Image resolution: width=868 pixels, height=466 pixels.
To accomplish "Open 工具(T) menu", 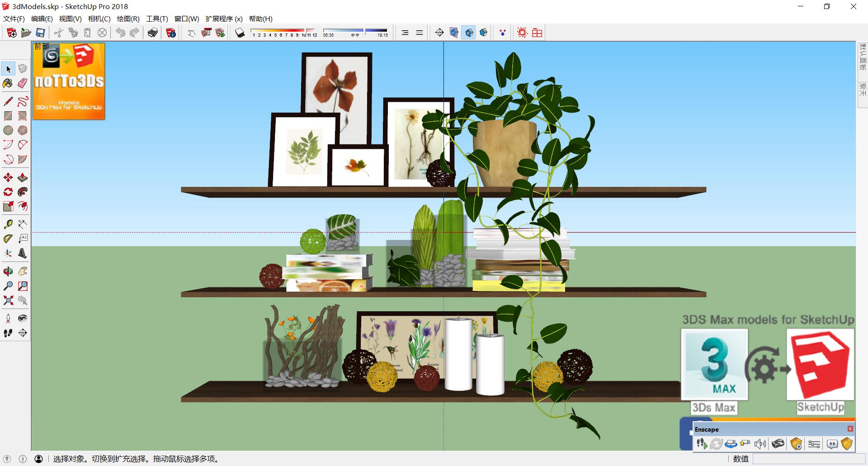I will pyautogui.click(x=157, y=19).
